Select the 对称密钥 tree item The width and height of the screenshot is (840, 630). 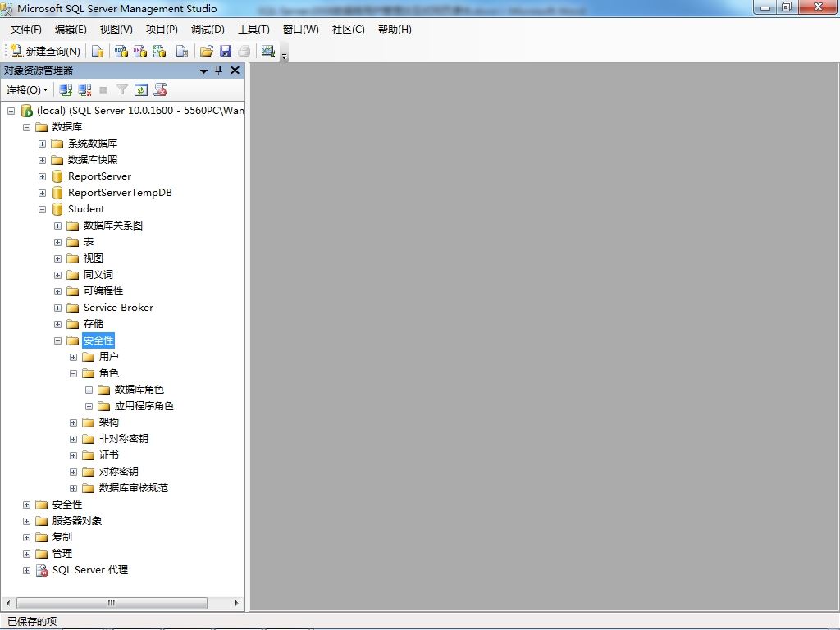point(118,472)
